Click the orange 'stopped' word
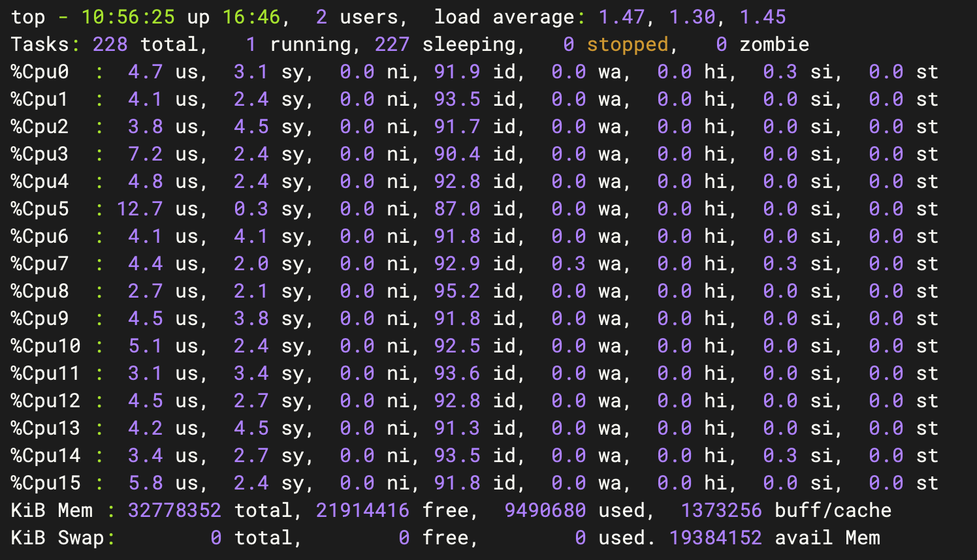This screenshot has height=560, width=977. pos(627,44)
